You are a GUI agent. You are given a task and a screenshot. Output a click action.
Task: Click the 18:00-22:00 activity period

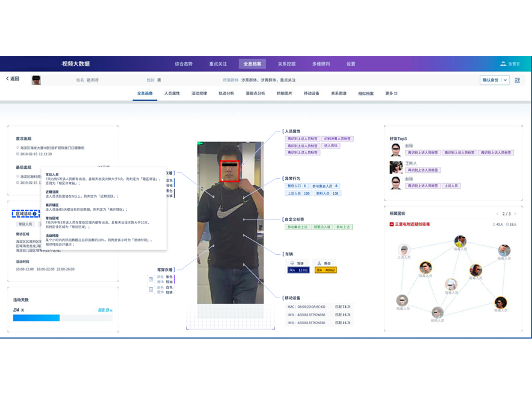coord(46,269)
